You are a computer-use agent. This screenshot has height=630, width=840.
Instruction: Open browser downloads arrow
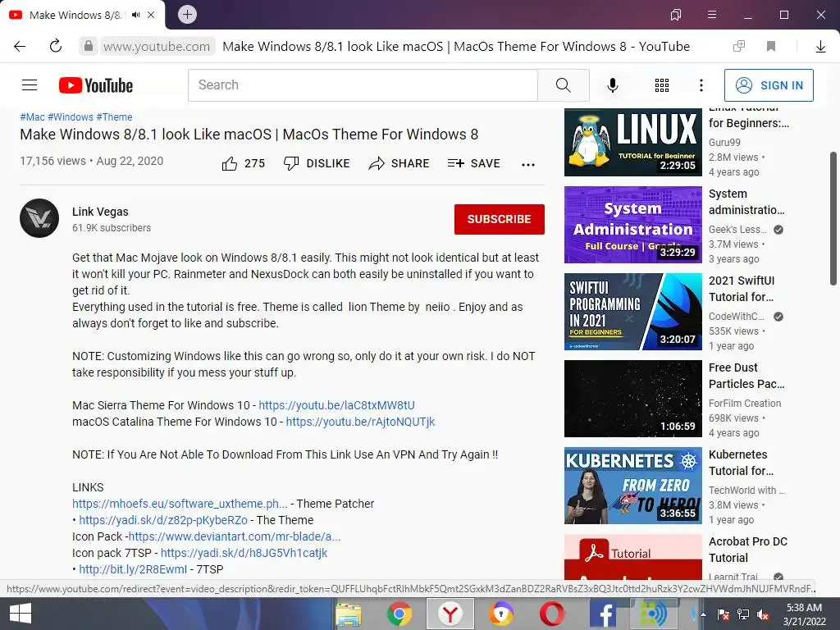[820, 47]
